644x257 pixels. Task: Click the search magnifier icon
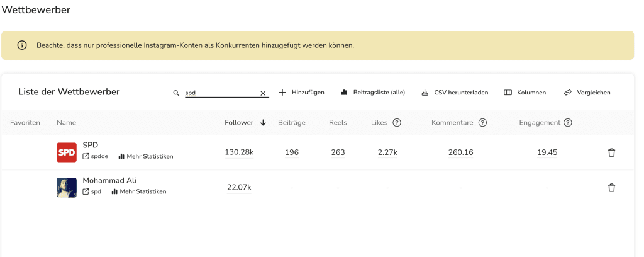point(177,93)
